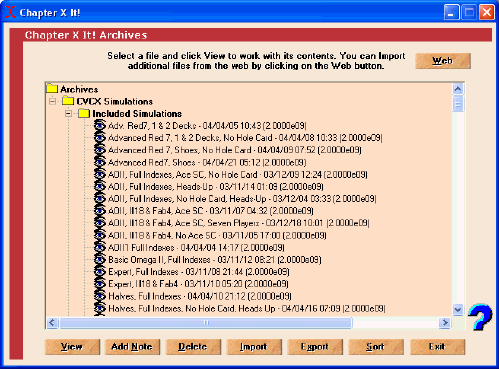Click the View button
Viewport: 499px width, 369px height.
point(72,347)
